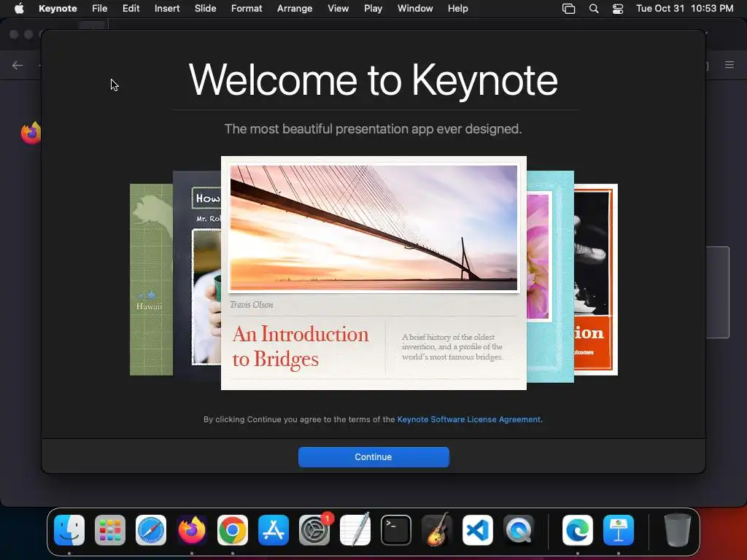Launch GarageBand from the Dock
Screen dimensions: 747x560
point(437,530)
